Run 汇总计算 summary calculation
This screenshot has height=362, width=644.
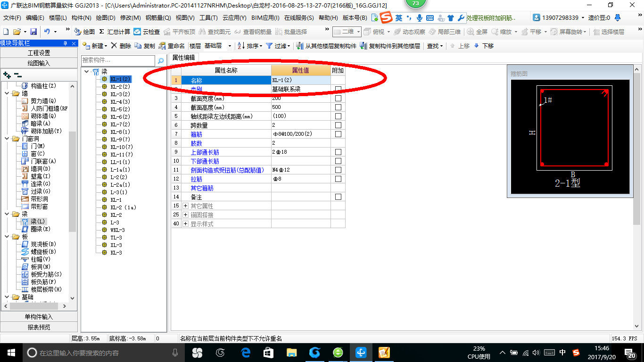point(115,32)
